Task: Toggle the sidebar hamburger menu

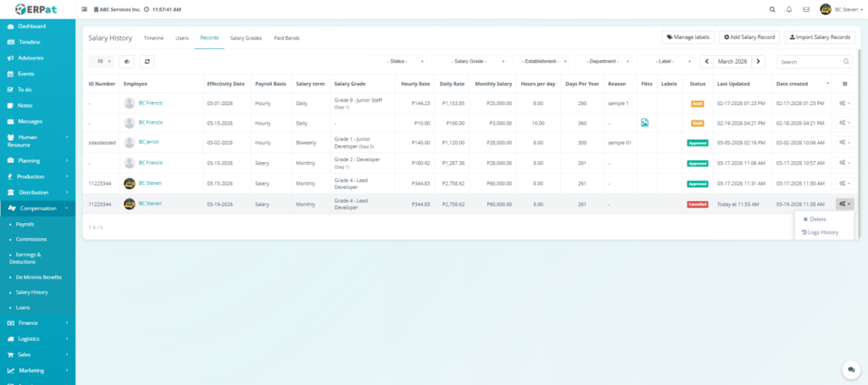Action: click(x=83, y=9)
